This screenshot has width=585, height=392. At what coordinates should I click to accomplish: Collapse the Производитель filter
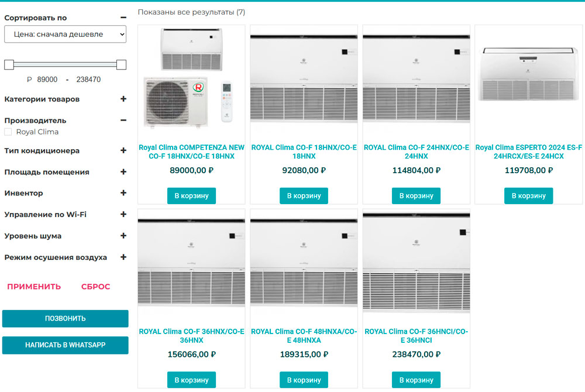123,120
